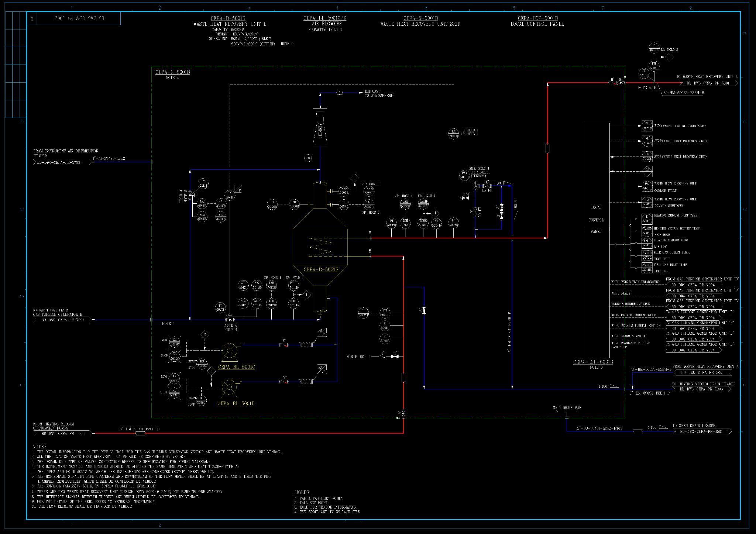This screenshot has width=756, height=534.
Task: Select 'LOCAL CONTROL PANEL' header title at top
Action: (537, 24)
